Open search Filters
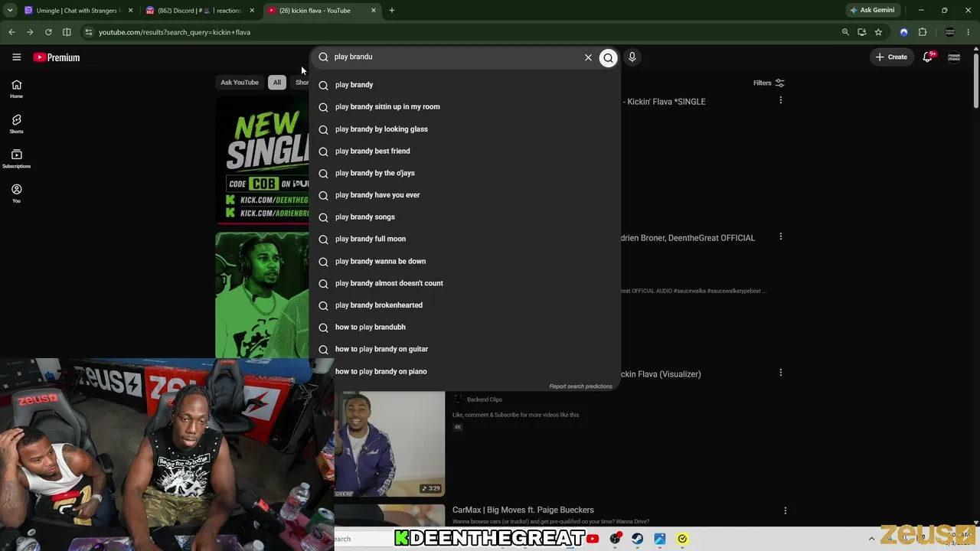The height and width of the screenshot is (551, 980). [769, 83]
